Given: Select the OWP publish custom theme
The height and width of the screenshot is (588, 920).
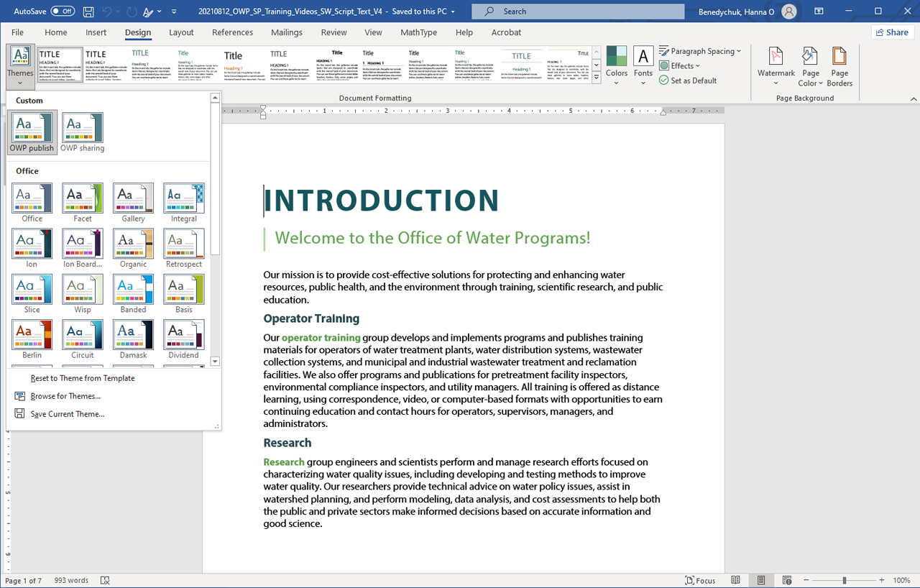Looking at the screenshot, I should tap(32, 133).
